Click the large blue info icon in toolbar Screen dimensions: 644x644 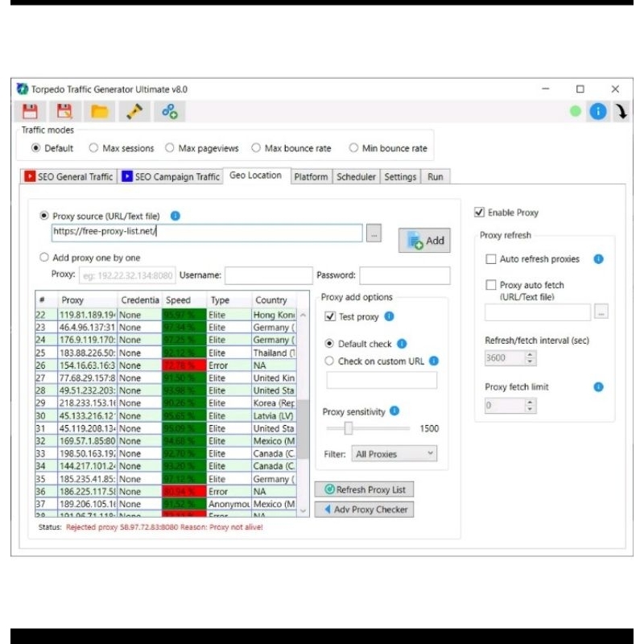point(597,112)
